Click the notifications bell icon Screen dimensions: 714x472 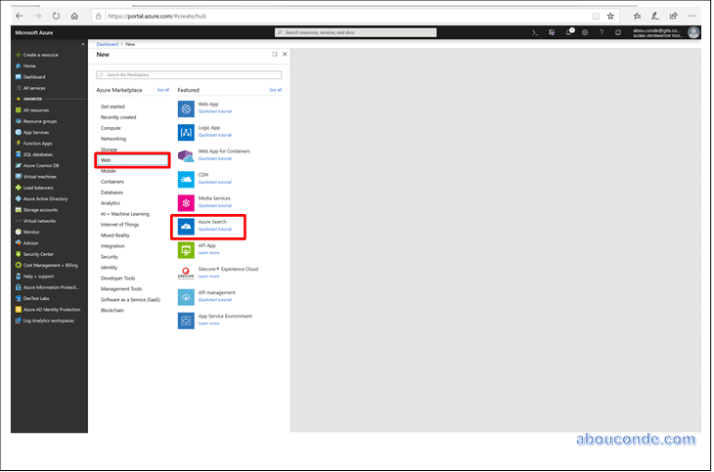coord(568,33)
